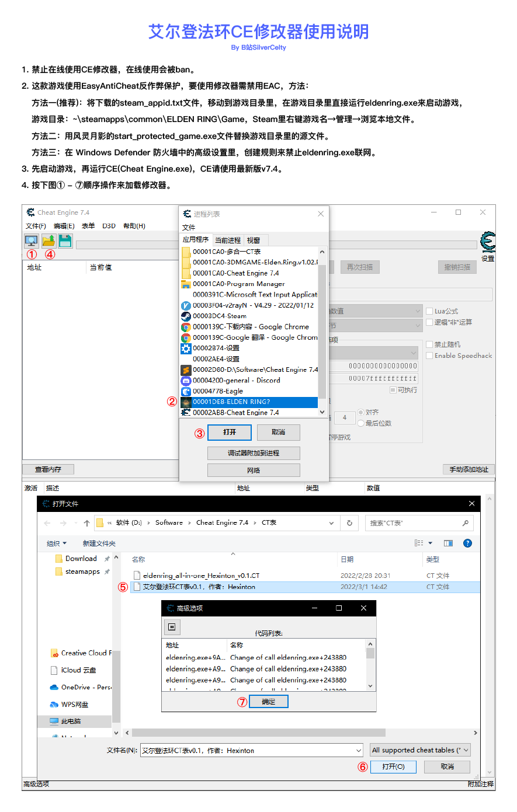This screenshot has height=812, width=517.
Task: Select the 00003DC4-Steam process row
Action: pyautogui.click(x=249, y=316)
